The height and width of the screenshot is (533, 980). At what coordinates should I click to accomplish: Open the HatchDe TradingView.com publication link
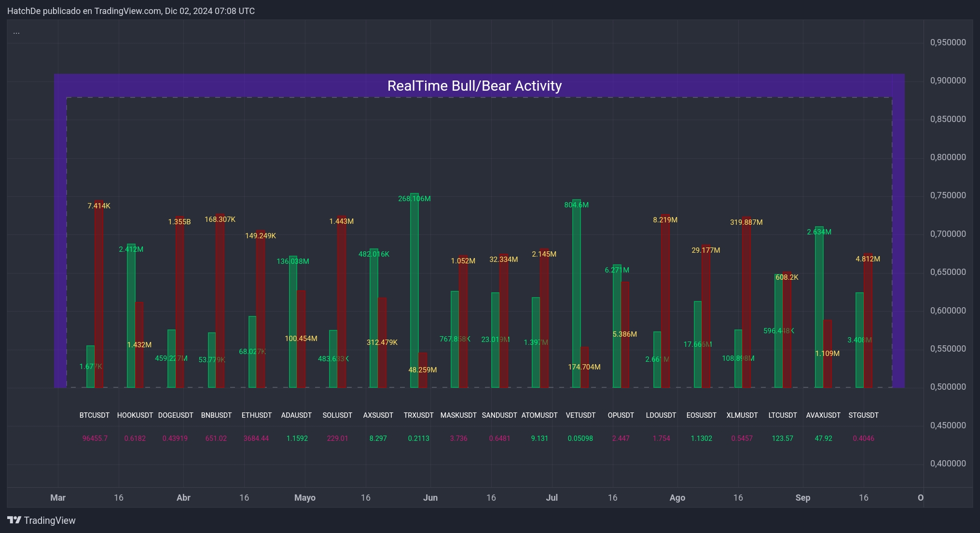pyautogui.click(x=131, y=11)
